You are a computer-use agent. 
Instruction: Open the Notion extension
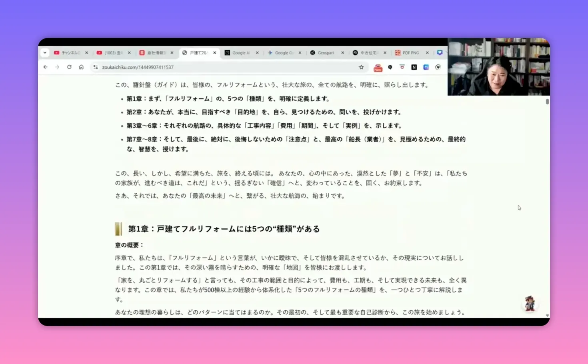coord(414,67)
